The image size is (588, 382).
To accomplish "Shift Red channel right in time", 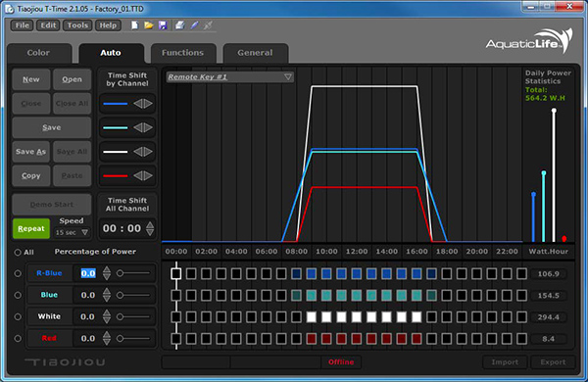I will point(148,175).
